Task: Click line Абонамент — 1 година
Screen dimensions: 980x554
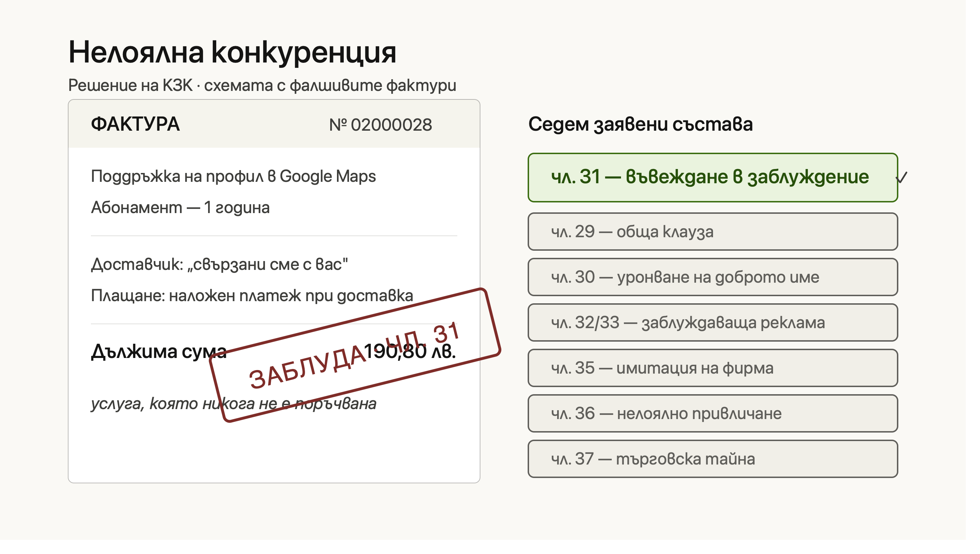Action: click(180, 208)
